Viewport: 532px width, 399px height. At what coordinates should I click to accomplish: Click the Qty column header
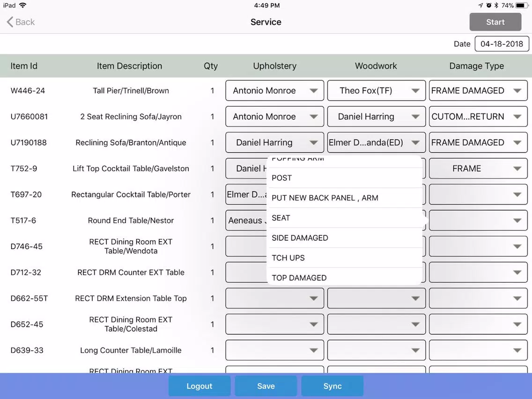point(211,66)
